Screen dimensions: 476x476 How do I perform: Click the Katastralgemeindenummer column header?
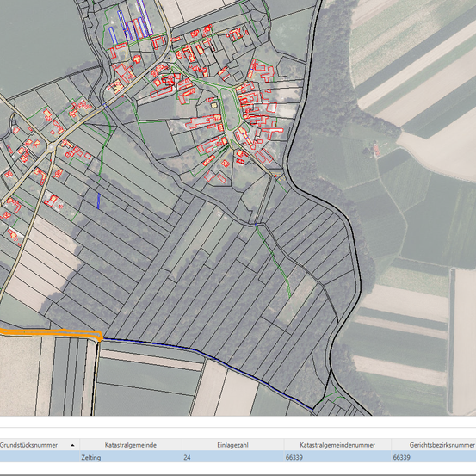337,445
